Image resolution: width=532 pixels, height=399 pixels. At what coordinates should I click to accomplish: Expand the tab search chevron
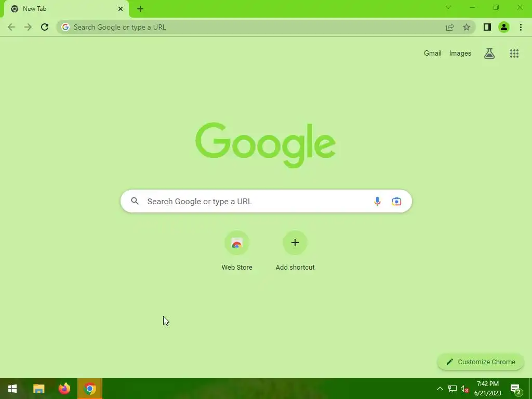pos(448,7)
